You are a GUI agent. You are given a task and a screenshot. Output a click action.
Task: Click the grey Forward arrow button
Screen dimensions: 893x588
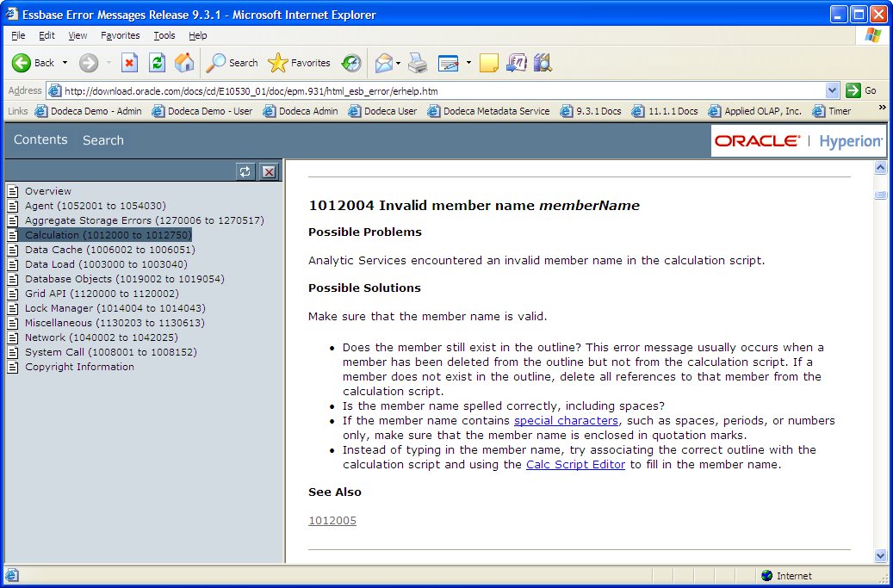point(89,63)
